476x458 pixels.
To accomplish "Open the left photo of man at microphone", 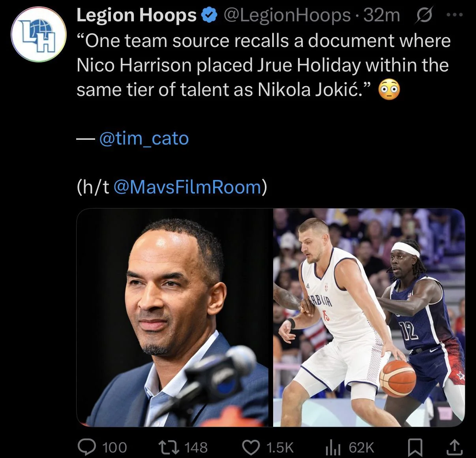I will point(173,317).
